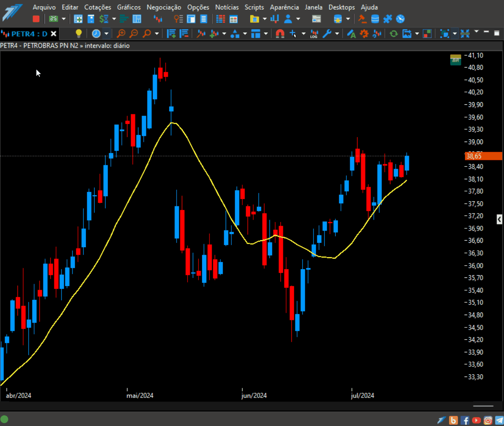The height and width of the screenshot is (426, 504).
Task: Click the wrench chart settings icon
Action: click(327, 33)
